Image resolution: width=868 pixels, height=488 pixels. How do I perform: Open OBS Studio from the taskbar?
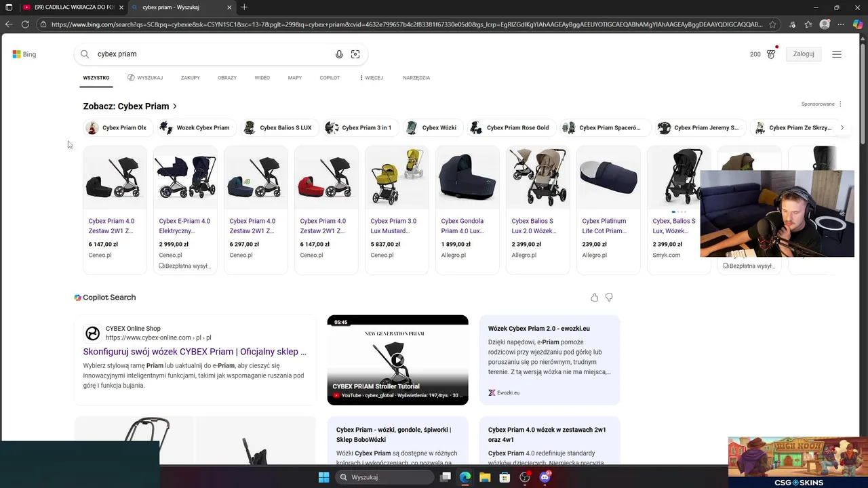(x=524, y=477)
